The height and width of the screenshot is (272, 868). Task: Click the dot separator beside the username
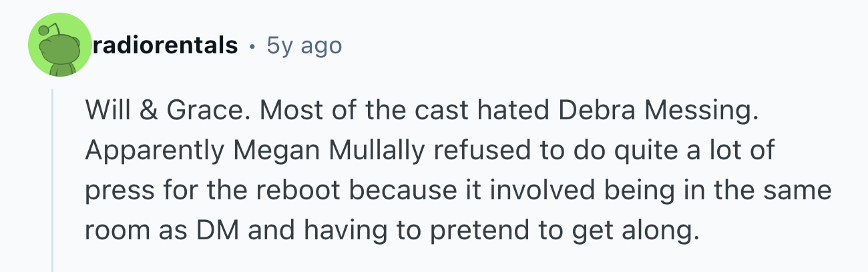point(252,46)
